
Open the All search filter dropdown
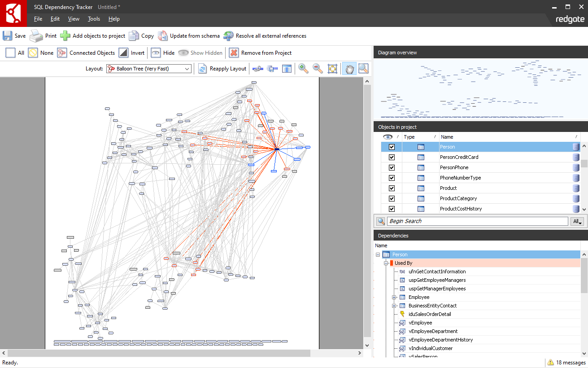(x=577, y=221)
